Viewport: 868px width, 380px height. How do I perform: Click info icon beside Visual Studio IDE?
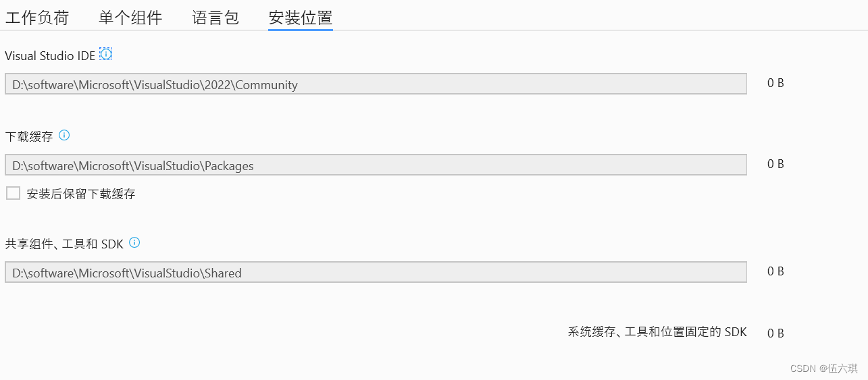(x=105, y=55)
